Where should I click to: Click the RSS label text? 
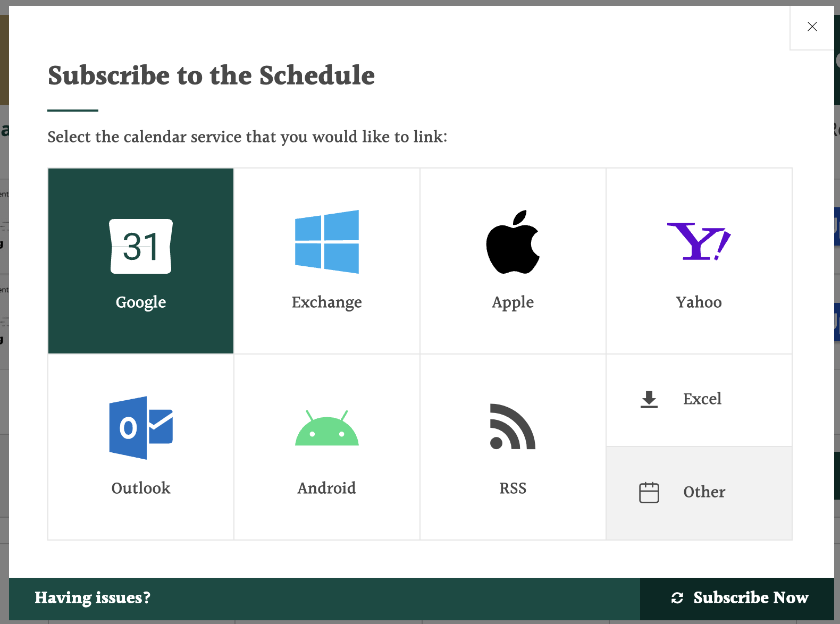coord(513,488)
